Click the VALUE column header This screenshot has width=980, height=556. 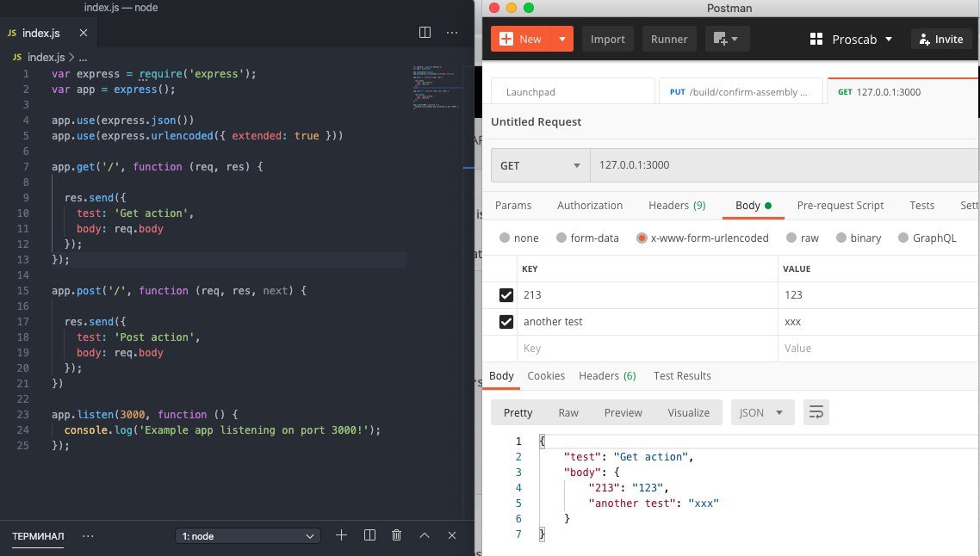pos(797,269)
